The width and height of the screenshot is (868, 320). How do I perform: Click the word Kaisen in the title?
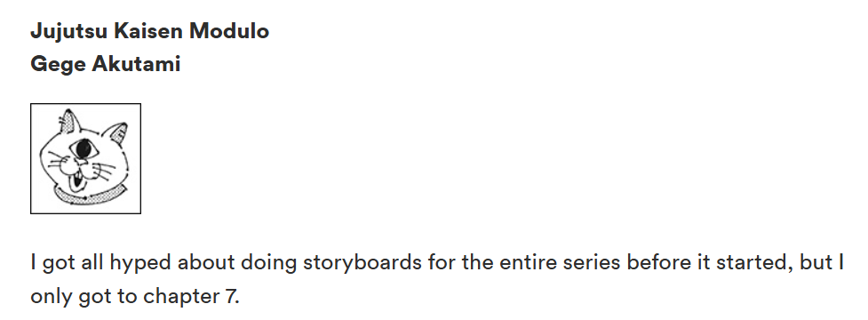click(148, 31)
